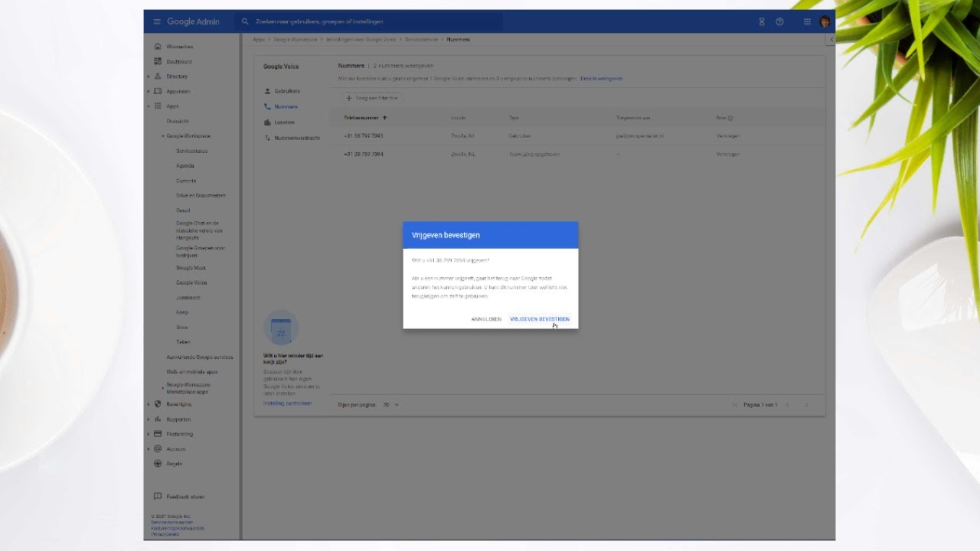
Task: Open Keep in the sidebar
Action: (182, 312)
